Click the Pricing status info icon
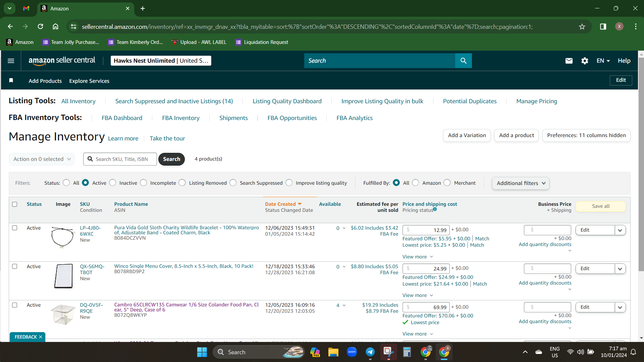The height and width of the screenshot is (362, 644). tap(435, 209)
